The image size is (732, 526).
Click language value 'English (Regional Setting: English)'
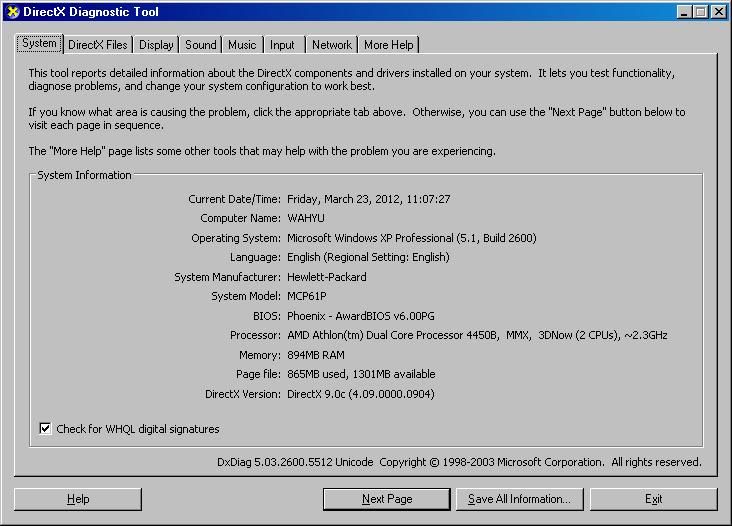coord(368,257)
